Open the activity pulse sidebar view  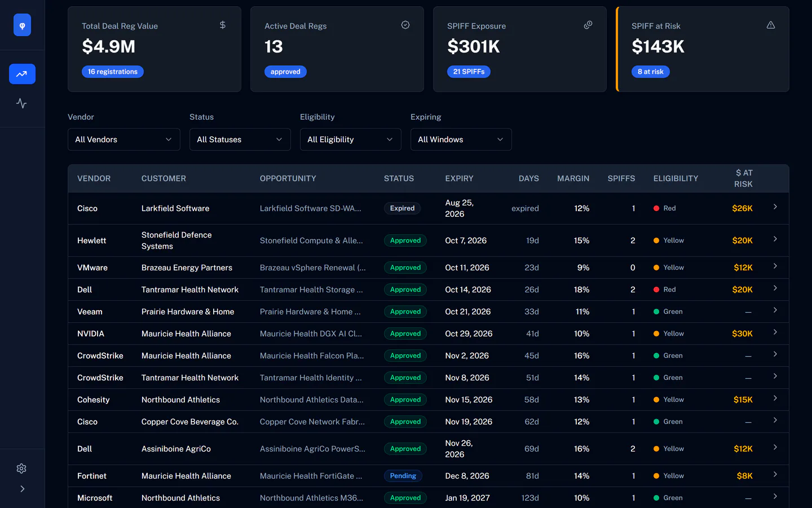[x=22, y=103]
